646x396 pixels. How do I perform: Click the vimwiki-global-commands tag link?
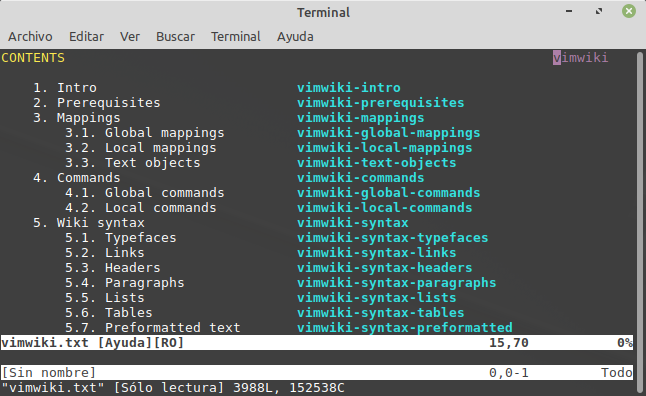click(389, 192)
